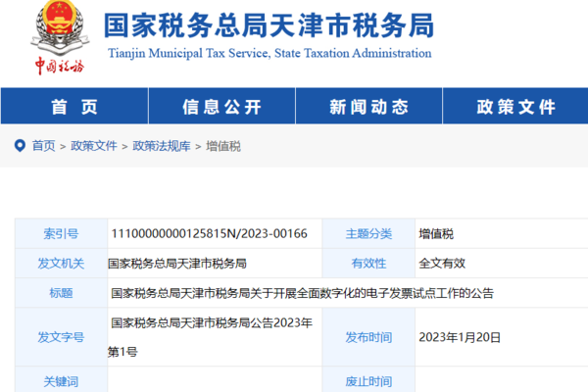Image resolution: width=588 pixels, height=392 pixels.
Task: Go to 政策文件 in breadcrumb
Action: pos(94,146)
